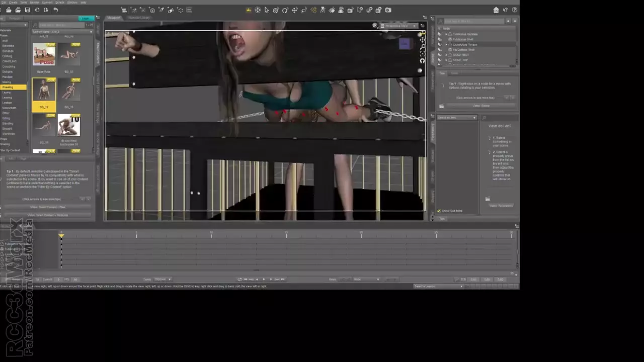This screenshot has height=362, width=644.
Task: Expand the SXS21 BELT tree node
Action: coord(446,55)
